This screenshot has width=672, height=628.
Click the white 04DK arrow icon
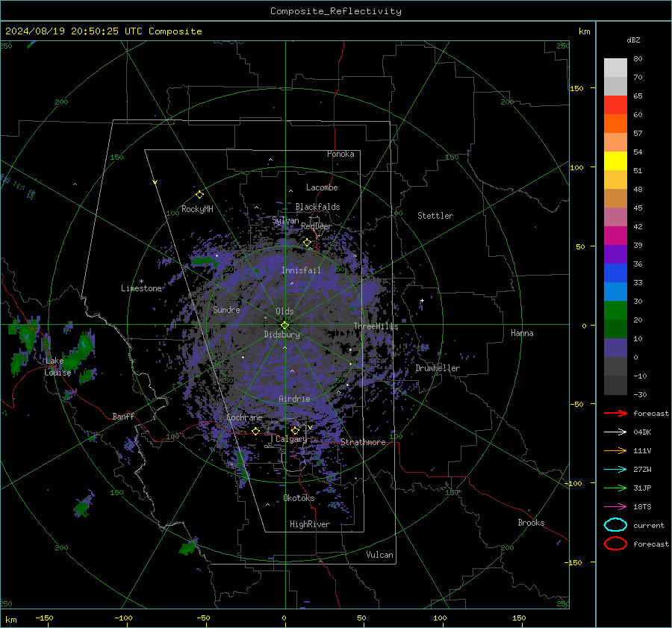pyautogui.click(x=615, y=432)
